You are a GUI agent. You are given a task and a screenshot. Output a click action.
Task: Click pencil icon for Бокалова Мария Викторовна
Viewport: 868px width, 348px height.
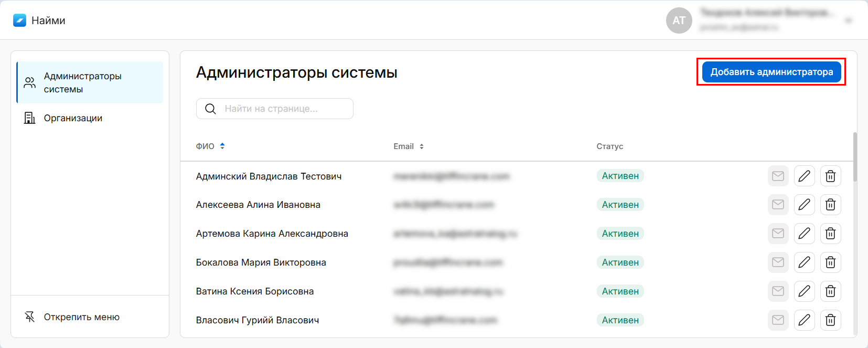click(x=804, y=262)
